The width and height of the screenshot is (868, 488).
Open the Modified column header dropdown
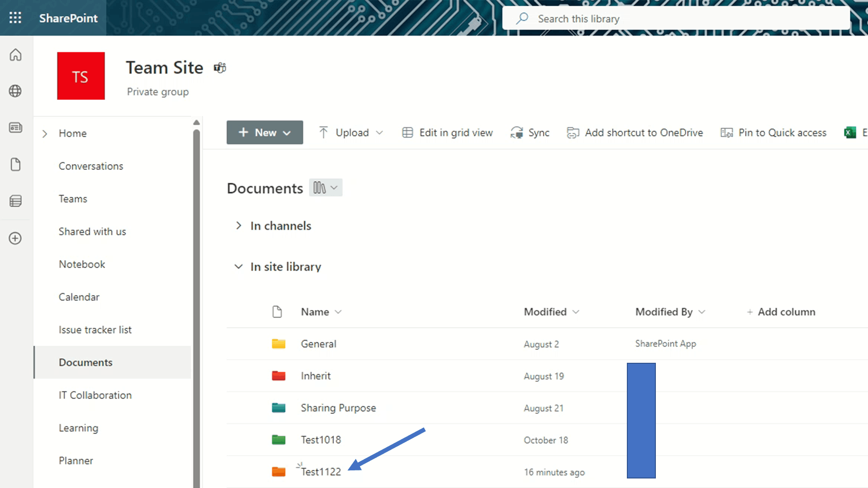coord(552,312)
